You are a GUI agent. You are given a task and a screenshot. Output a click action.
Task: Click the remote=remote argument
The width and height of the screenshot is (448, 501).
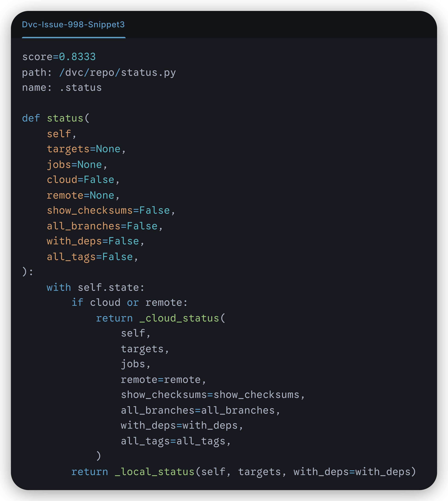pos(160,380)
